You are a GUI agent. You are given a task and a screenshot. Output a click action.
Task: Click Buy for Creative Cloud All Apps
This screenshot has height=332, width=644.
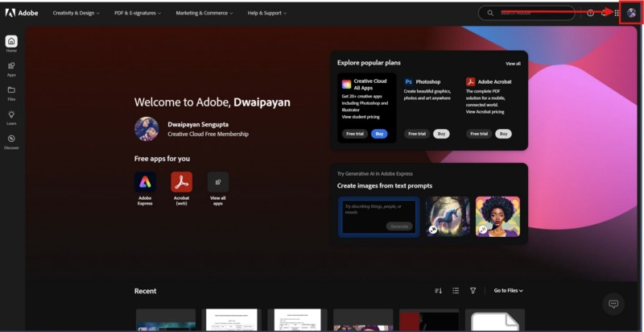tap(379, 134)
